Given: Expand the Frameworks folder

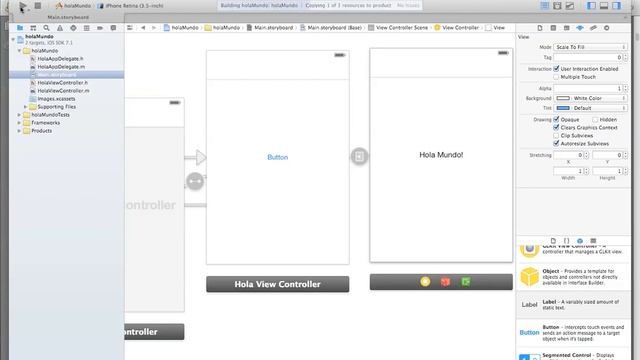Looking at the screenshot, I should click(x=19, y=123).
